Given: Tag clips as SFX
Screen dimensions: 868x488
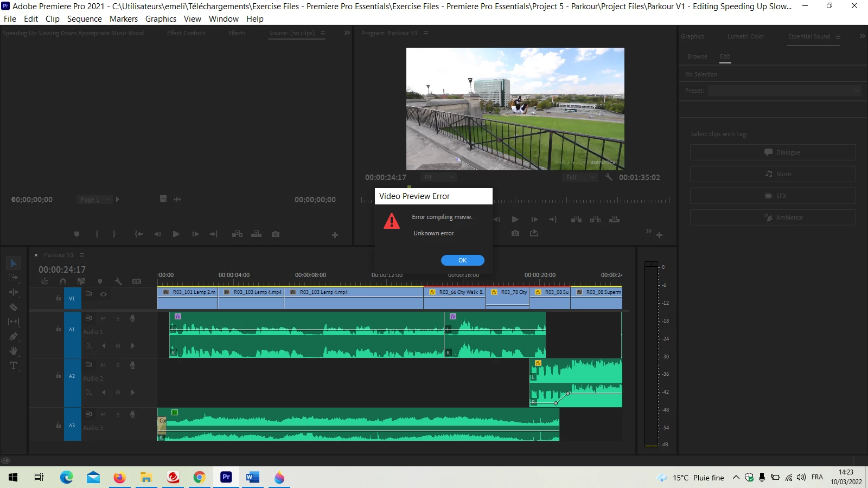Looking at the screenshot, I should click(x=773, y=196).
